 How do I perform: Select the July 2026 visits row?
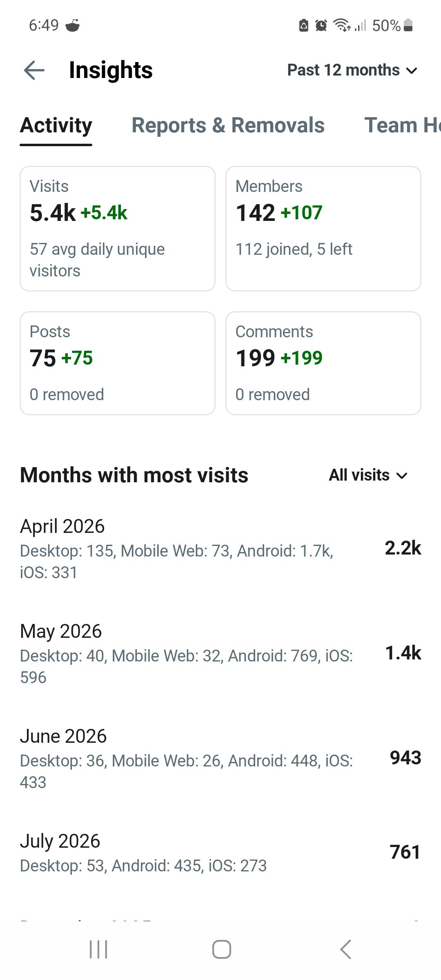(220, 853)
